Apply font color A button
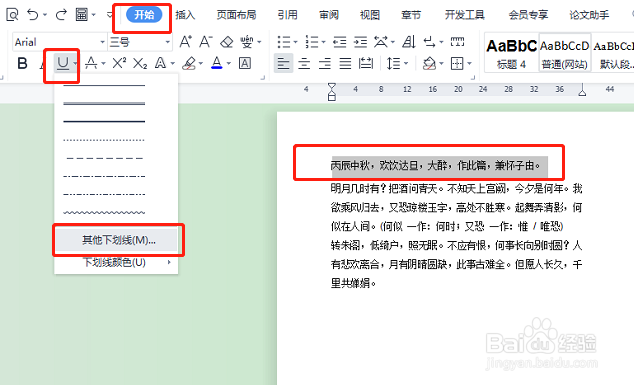The image size is (634, 385). pyautogui.click(x=217, y=63)
